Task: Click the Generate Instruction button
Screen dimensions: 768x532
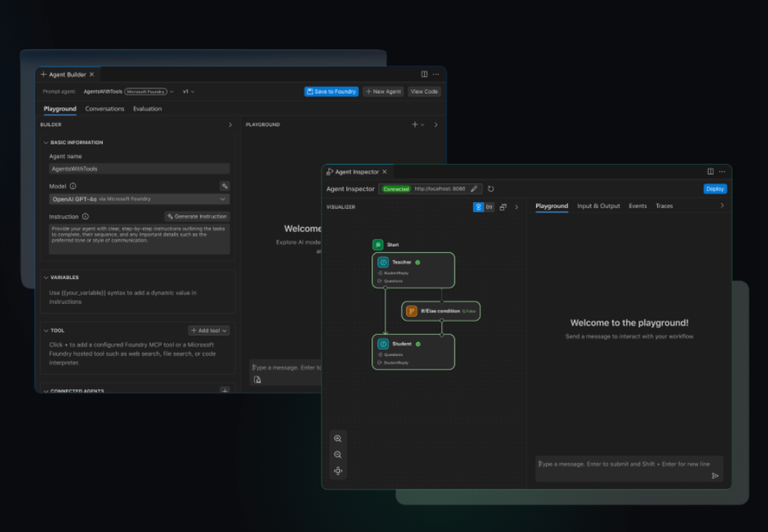Action: [197, 217]
